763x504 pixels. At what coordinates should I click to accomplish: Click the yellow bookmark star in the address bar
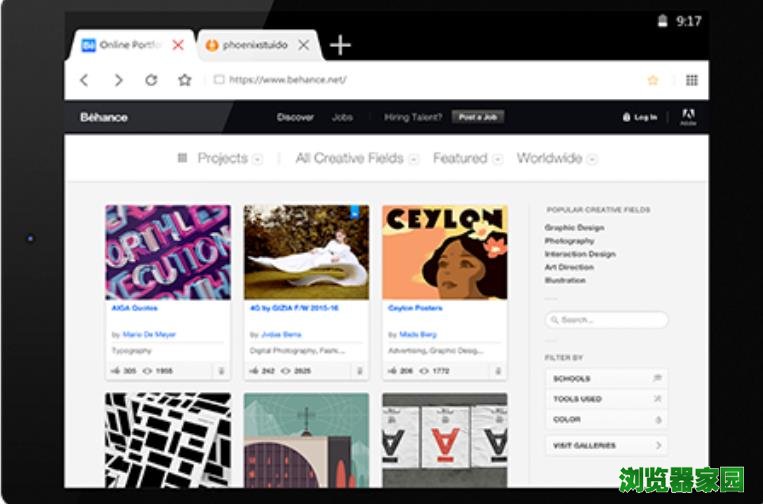(653, 80)
